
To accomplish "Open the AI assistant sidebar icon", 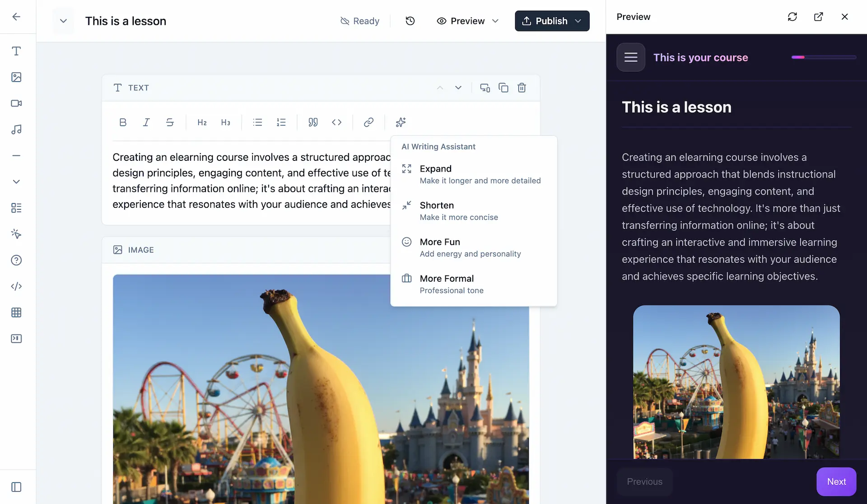I will coord(17,233).
